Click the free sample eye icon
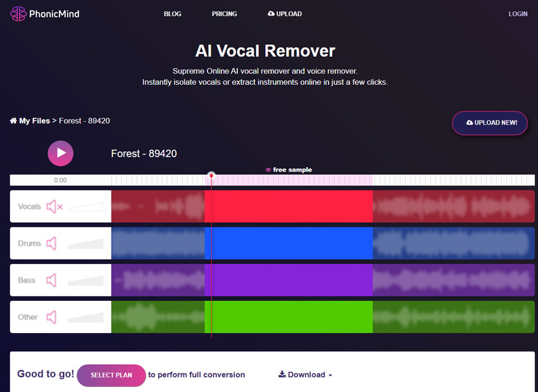Image resolution: width=538 pixels, height=392 pixels. [268, 170]
